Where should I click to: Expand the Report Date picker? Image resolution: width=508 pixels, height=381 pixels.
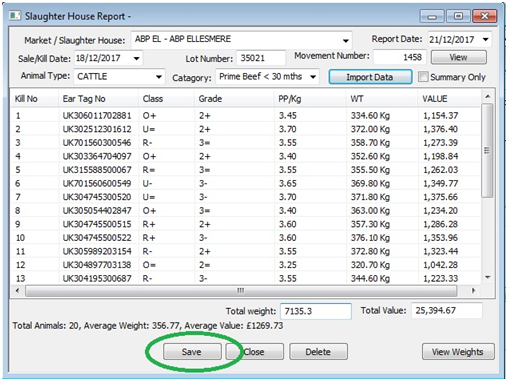[x=486, y=39]
